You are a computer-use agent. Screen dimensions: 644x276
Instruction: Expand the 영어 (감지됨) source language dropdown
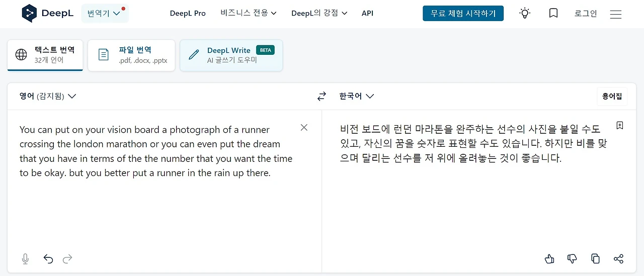48,96
